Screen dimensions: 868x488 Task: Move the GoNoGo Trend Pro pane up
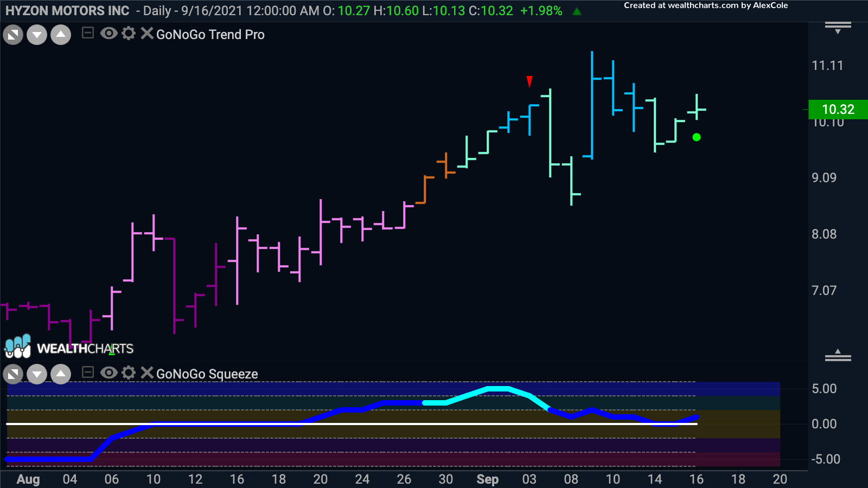pos(61,35)
